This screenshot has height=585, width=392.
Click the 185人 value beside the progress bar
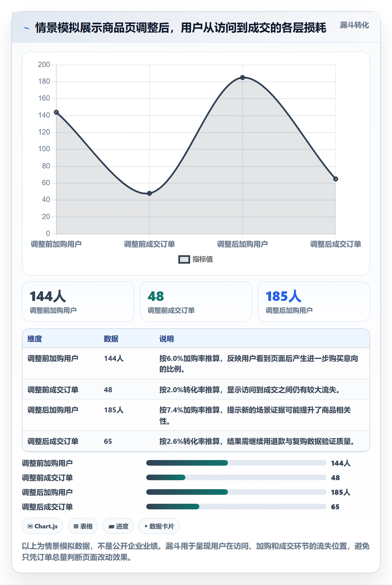tap(340, 492)
